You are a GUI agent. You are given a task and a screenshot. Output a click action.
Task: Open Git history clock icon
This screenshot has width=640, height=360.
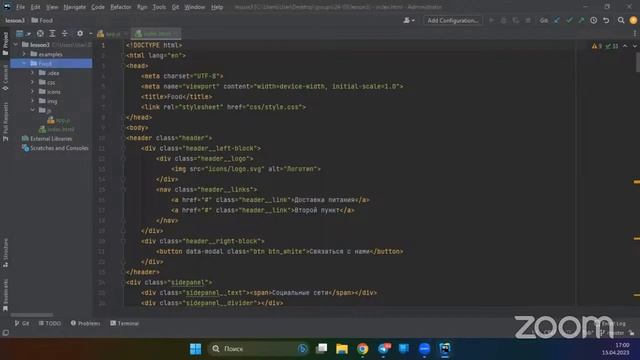(x=593, y=20)
